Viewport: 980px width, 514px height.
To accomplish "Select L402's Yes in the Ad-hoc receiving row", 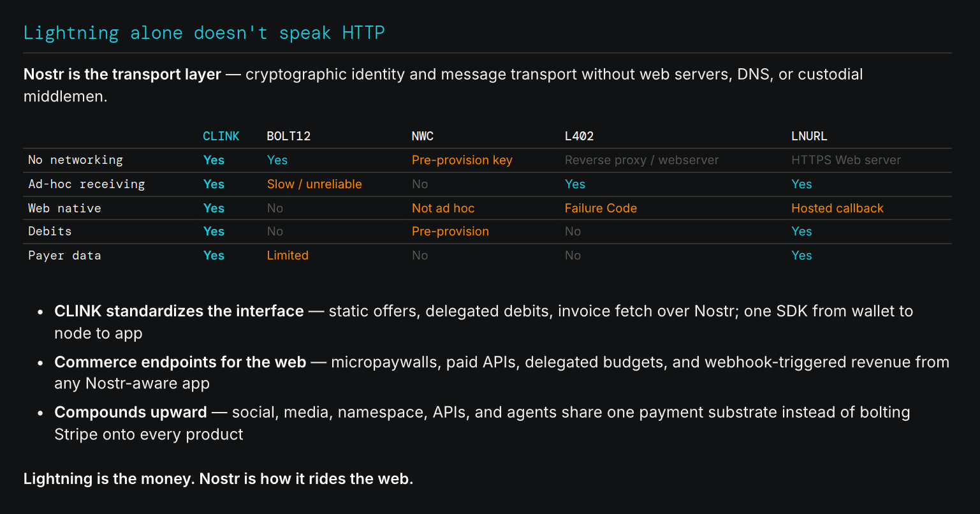I will click(x=575, y=184).
